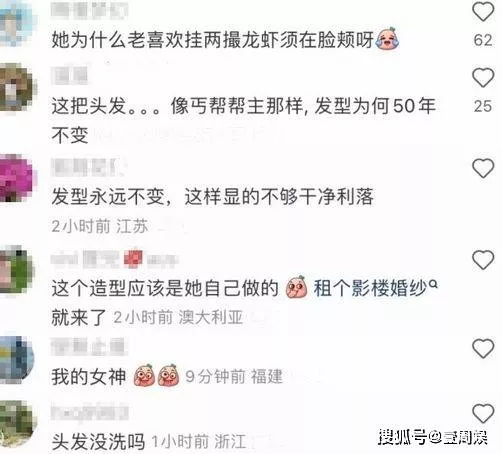
Task: Tap the blurred username above 发型永远不变
Action: click(x=87, y=167)
